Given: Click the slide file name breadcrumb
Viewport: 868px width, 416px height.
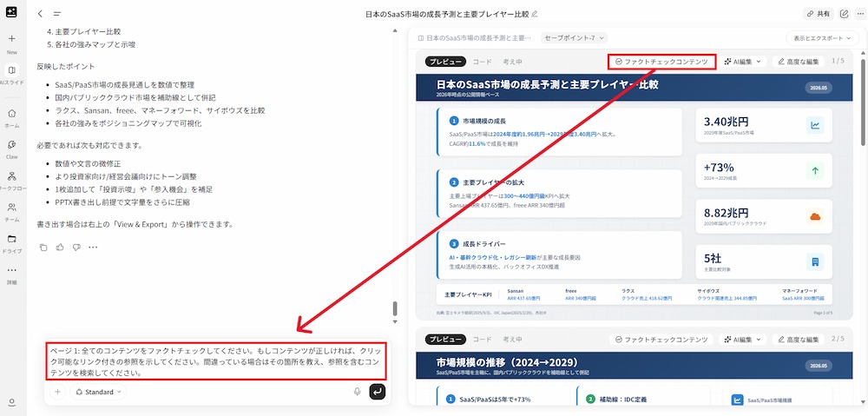Looking at the screenshot, I should [x=475, y=37].
